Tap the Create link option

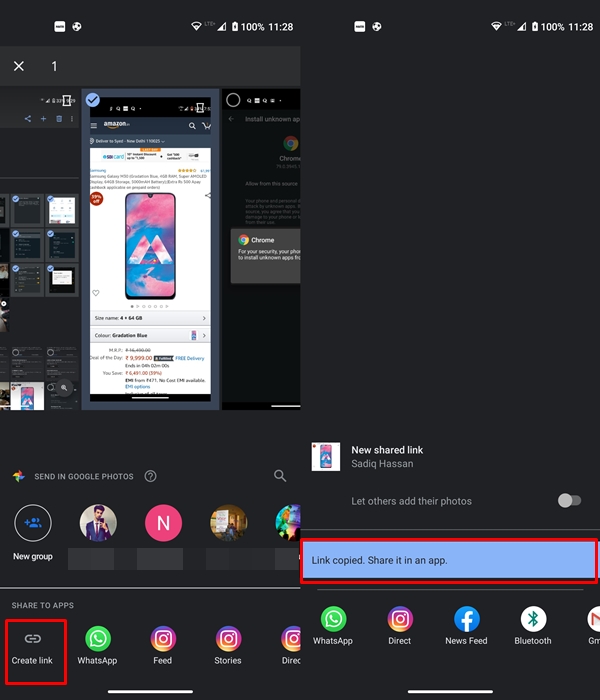[32, 648]
